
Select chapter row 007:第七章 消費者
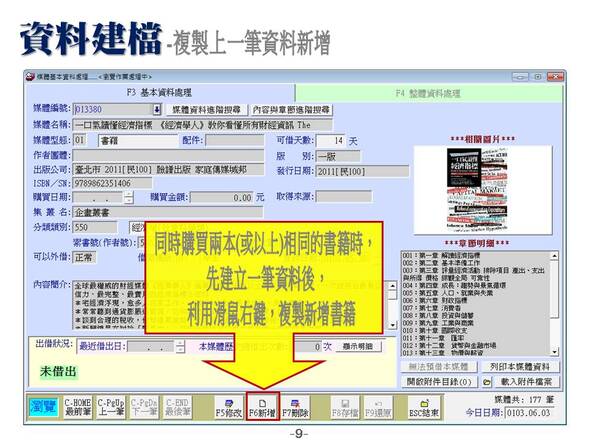(432, 308)
